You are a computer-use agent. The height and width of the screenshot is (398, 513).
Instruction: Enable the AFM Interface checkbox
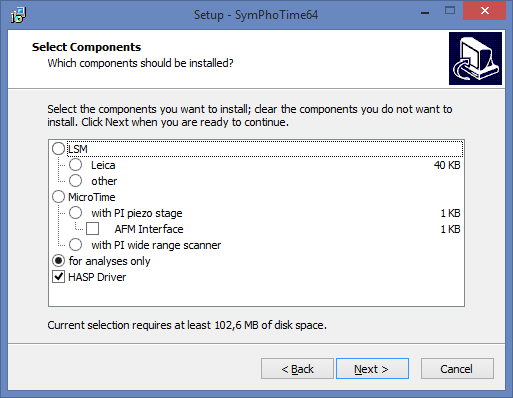click(92, 229)
